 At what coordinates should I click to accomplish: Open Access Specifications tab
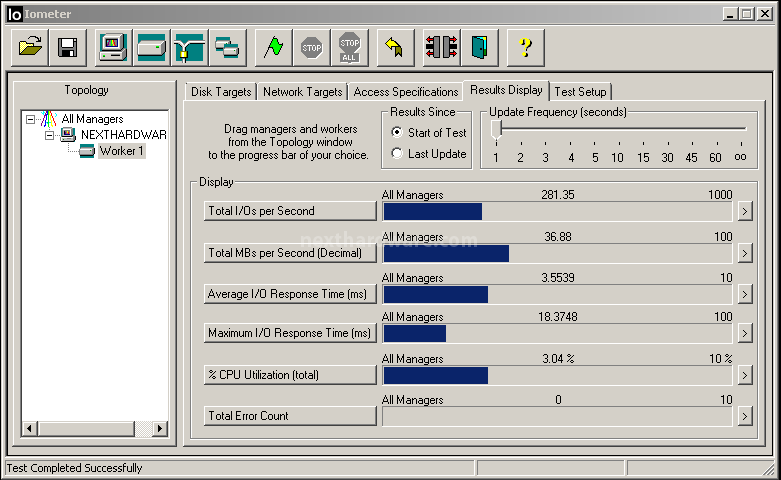click(x=405, y=92)
